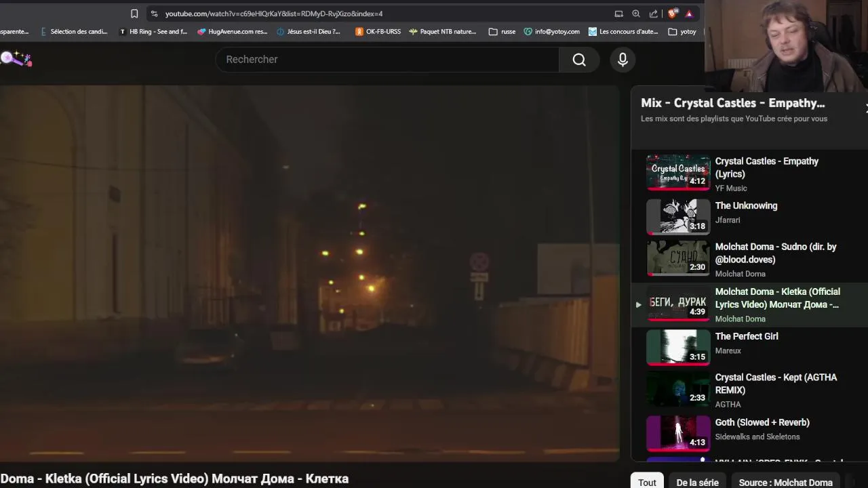This screenshot has height=488, width=868.
Task: Click the Mix playlist title header
Action: [x=733, y=103]
